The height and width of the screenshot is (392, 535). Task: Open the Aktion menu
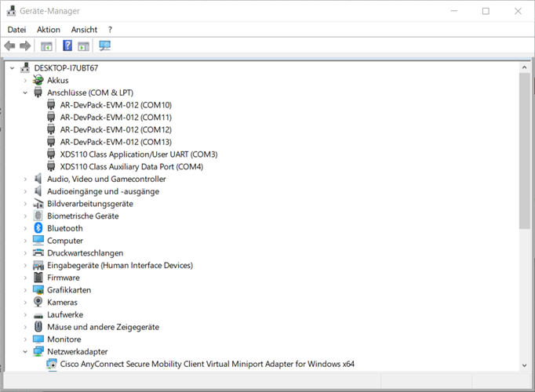(49, 30)
